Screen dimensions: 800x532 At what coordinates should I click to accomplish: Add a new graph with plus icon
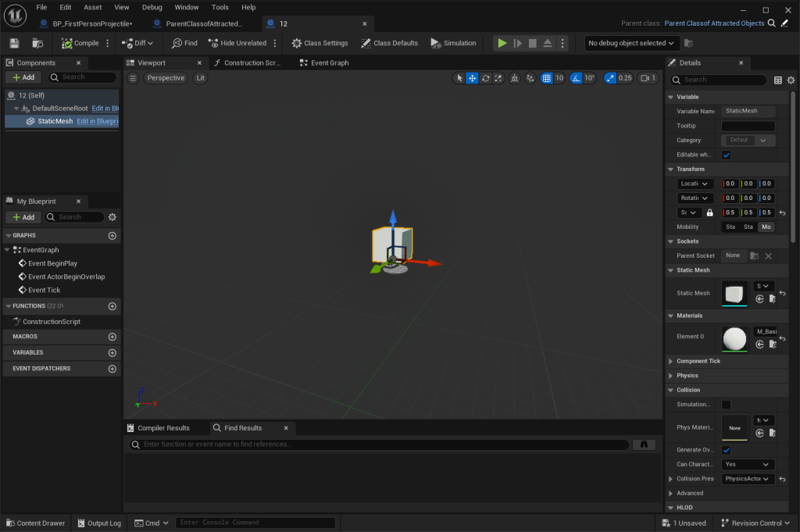(112, 235)
